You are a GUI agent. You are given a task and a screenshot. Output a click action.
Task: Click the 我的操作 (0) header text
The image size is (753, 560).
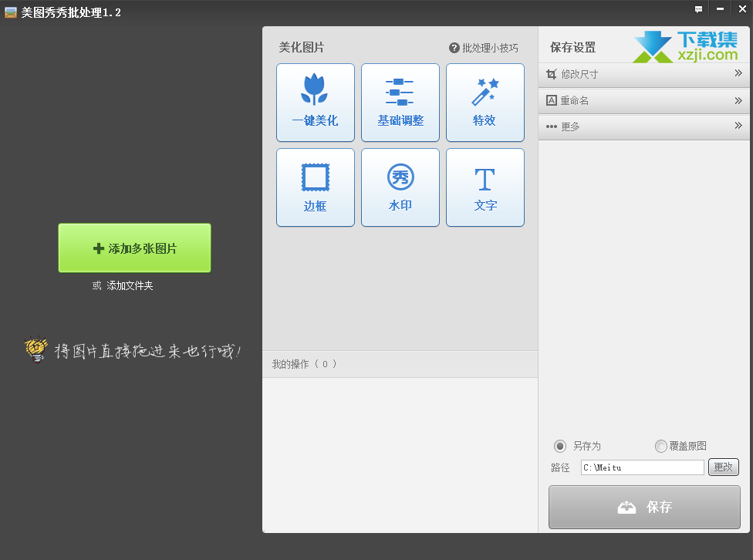305,364
